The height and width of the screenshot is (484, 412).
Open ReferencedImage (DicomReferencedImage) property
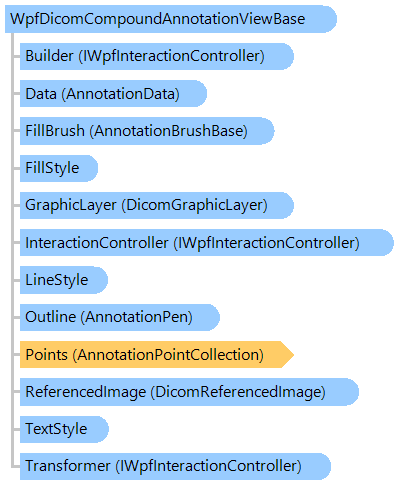[189, 392]
